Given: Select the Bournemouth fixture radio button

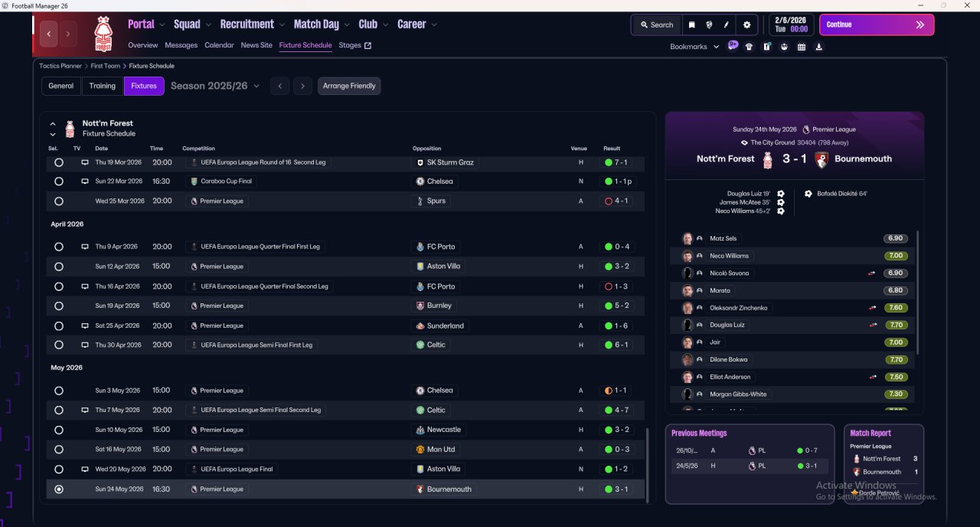Looking at the screenshot, I should [59, 489].
